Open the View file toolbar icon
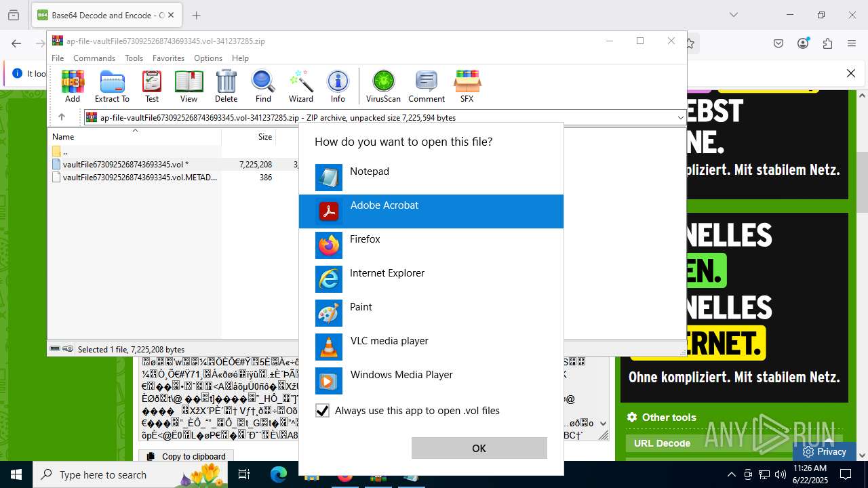The width and height of the screenshot is (868, 488). click(x=189, y=86)
